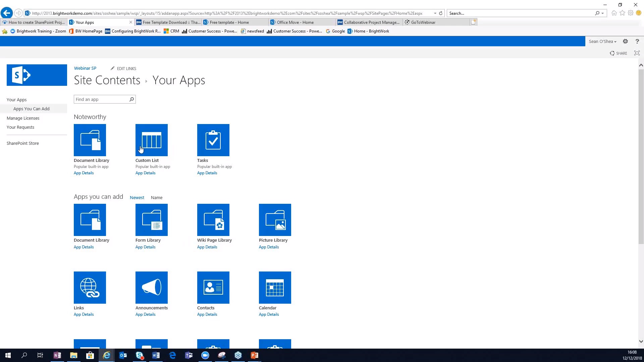Select the Links globe icon
Viewport: 644px width, 362px height.
click(90, 288)
